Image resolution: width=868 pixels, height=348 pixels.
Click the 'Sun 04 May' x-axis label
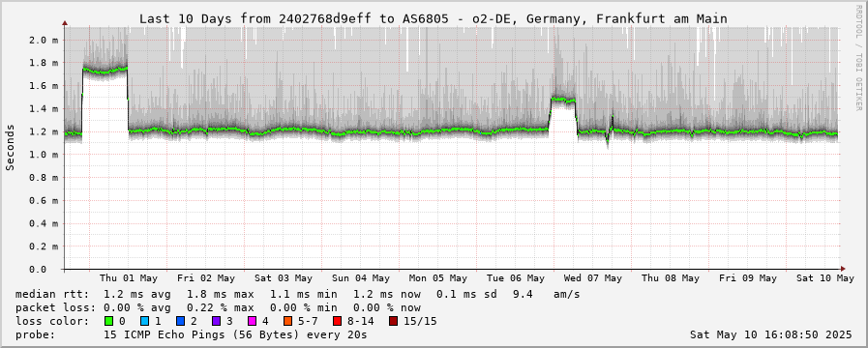click(361, 278)
